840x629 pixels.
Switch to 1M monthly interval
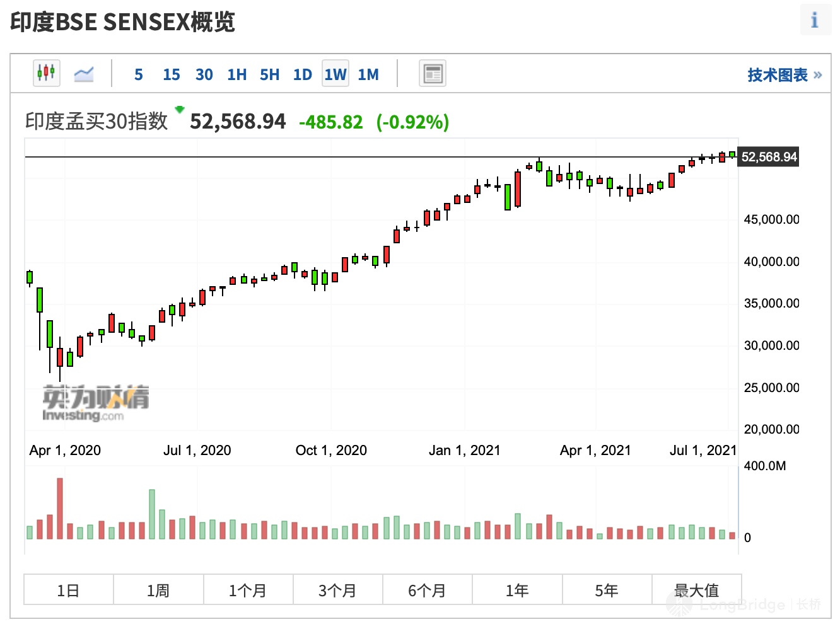coord(368,75)
